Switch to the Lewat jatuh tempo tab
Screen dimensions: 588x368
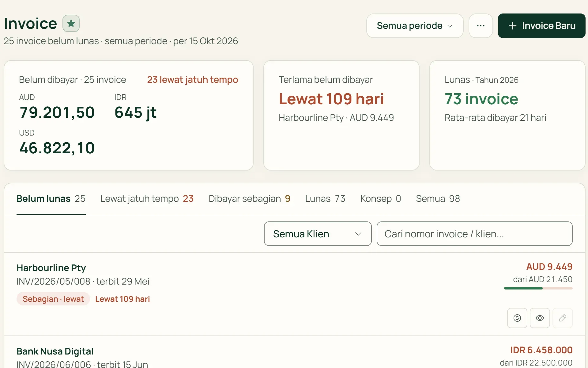(147, 199)
